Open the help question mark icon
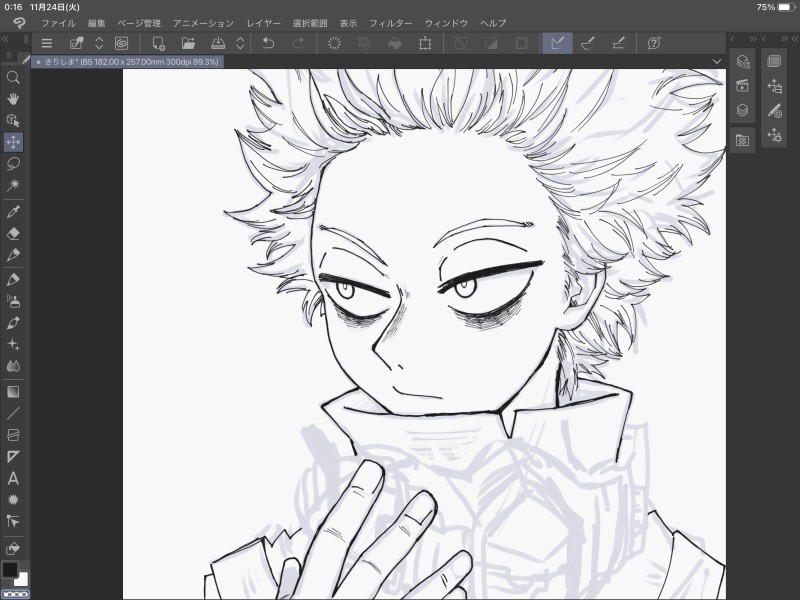This screenshot has height=600, width=800. [654, 43]
